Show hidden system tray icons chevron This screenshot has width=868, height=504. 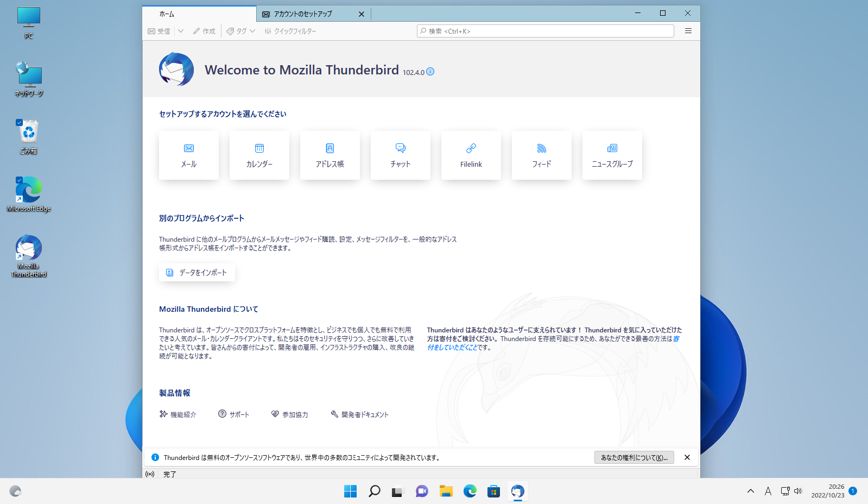click(751, 491)
